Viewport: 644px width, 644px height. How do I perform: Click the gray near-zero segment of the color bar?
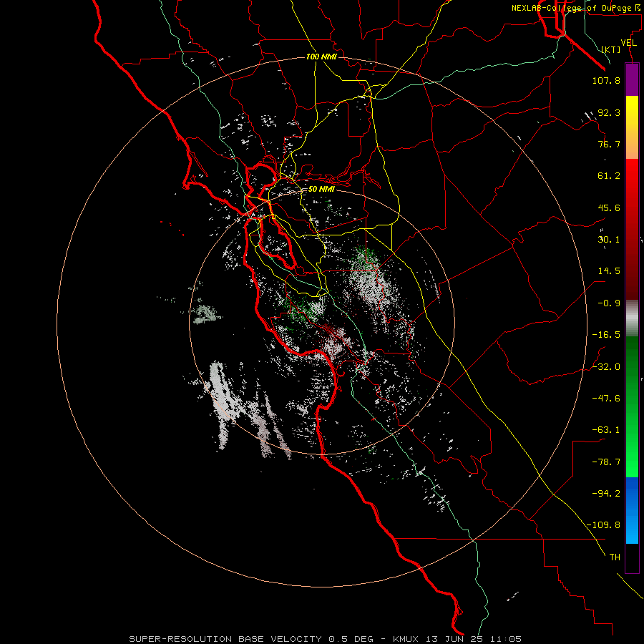[x=632, y=318]
